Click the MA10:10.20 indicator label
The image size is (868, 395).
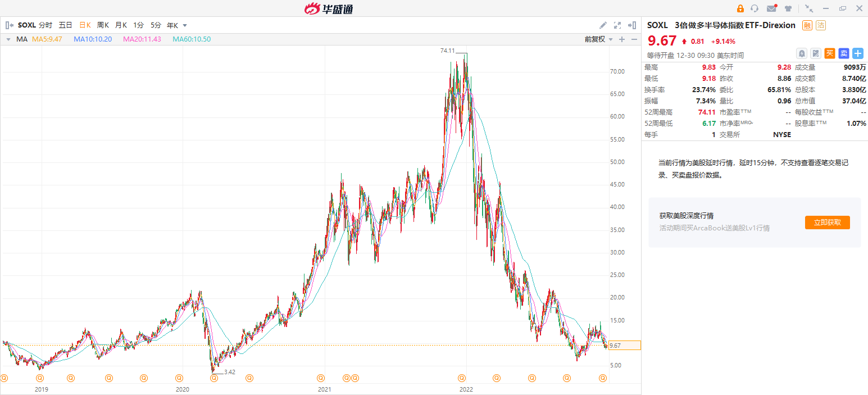point(93,39)
